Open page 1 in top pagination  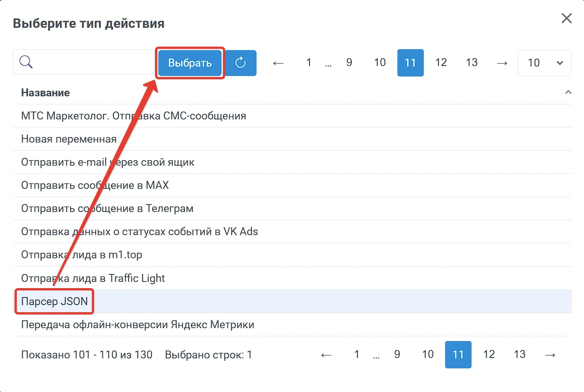pos(309,62)
